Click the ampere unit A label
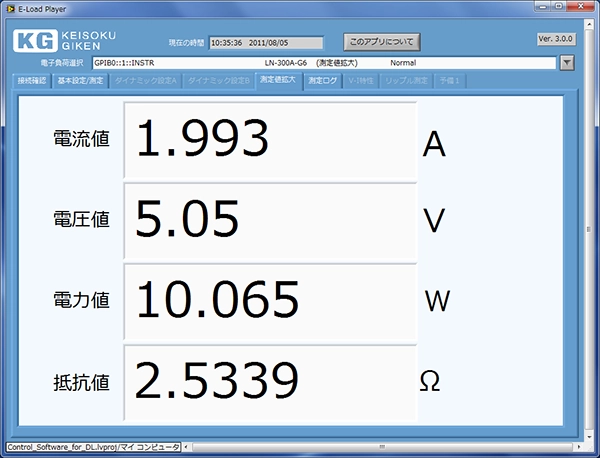The height and width of the screenshot is (458, 600). pyautogui.click(x=434, y=144)
